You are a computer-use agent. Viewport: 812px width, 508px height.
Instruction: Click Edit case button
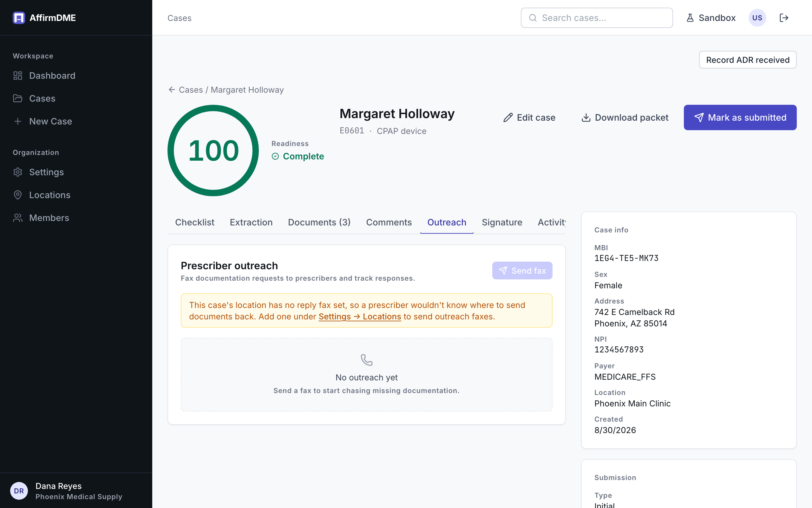pyautogui.click(x=529, y=117)
